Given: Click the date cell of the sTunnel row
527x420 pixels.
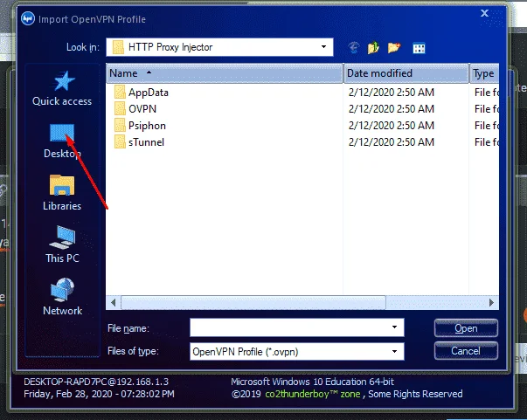Looking at the screenshot, I should click(392, 142).
